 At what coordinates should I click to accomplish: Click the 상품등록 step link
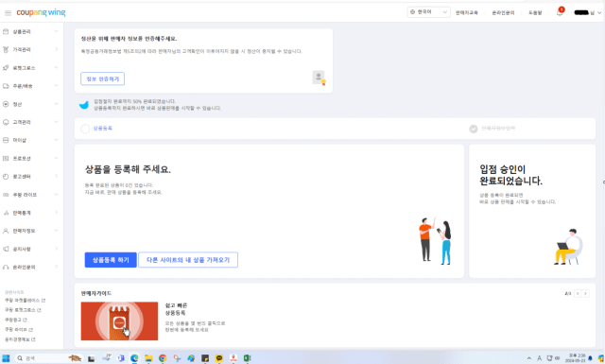[x=103, y=129]
